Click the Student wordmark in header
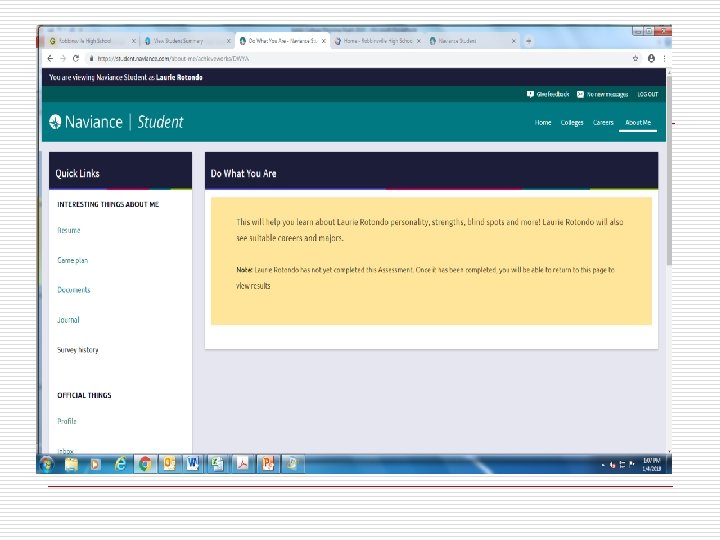Viewport: 720px width, 540px height. (160, 122)
